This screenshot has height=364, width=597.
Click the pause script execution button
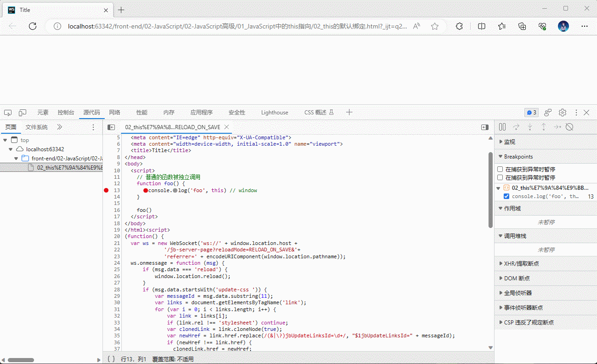tap(502, 127)
